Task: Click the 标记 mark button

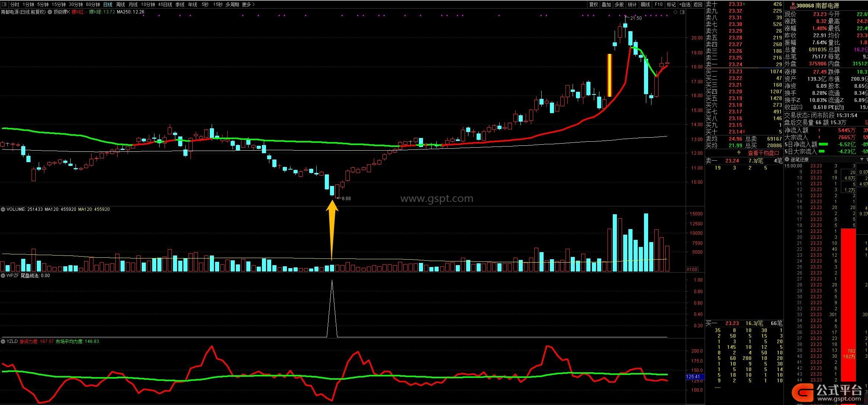Action: 671,4
